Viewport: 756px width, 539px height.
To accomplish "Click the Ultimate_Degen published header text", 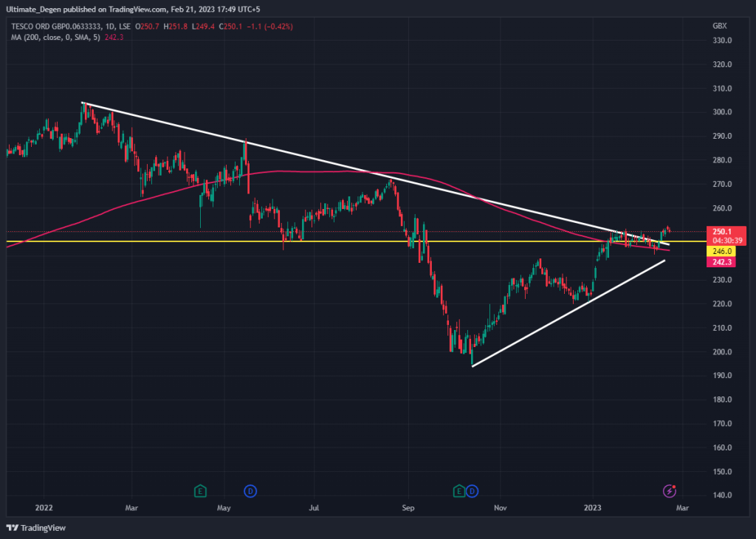I will click(148, 8).
